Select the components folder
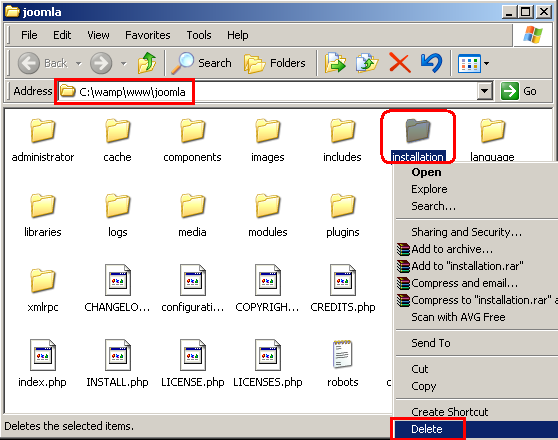This screenshot has height=440, width=558. click(x=192, y=141)
